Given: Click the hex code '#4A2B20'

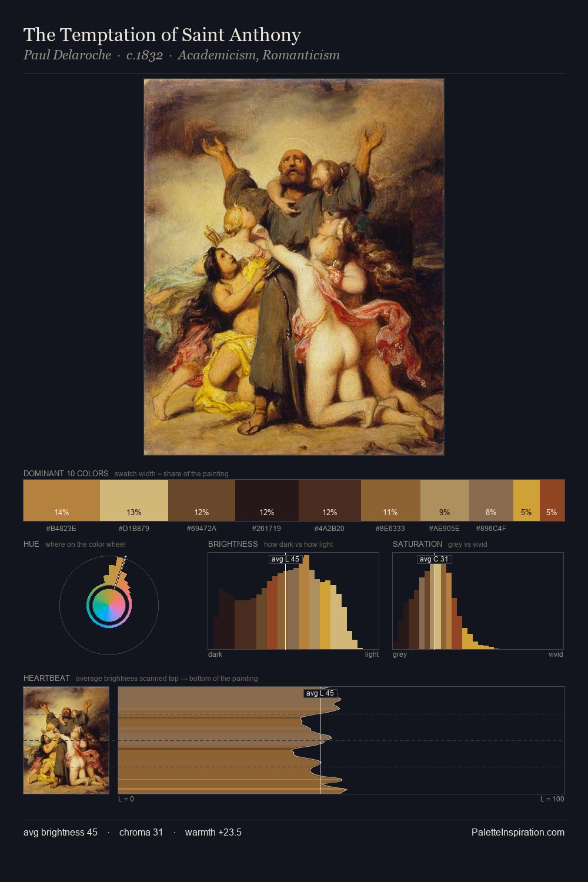Looking at the screenshot, I should click(x=329, y=528).
